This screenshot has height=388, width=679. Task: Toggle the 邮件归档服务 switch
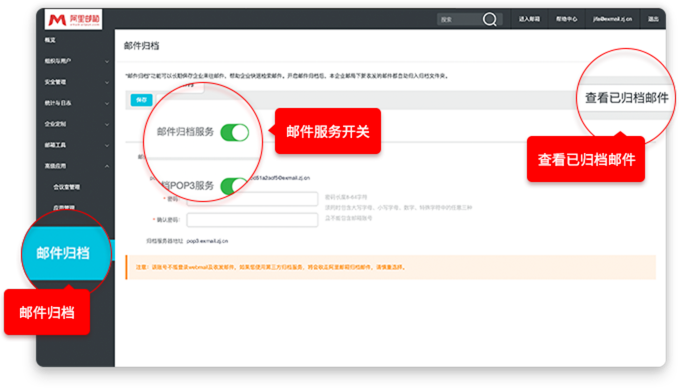tap(235, 133)
